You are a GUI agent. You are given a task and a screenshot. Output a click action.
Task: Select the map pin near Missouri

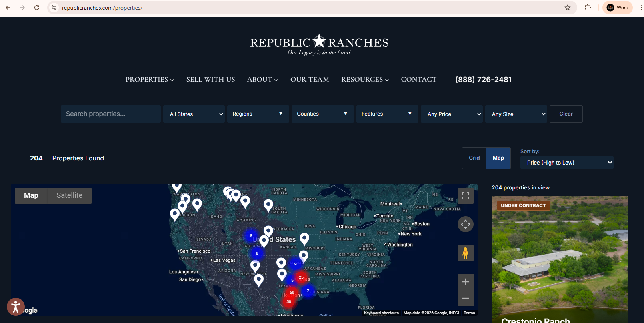pyautogui.click(x=304, y=239)
